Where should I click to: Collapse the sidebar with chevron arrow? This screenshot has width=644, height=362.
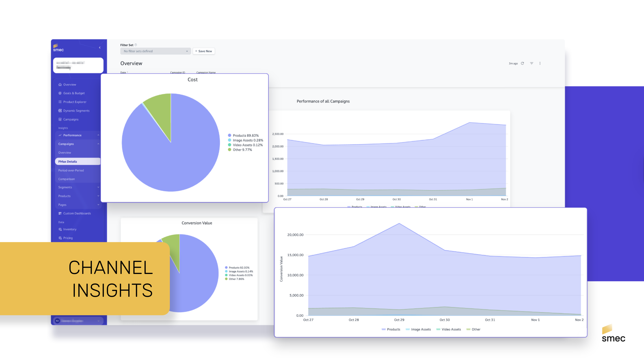point(100,47)
